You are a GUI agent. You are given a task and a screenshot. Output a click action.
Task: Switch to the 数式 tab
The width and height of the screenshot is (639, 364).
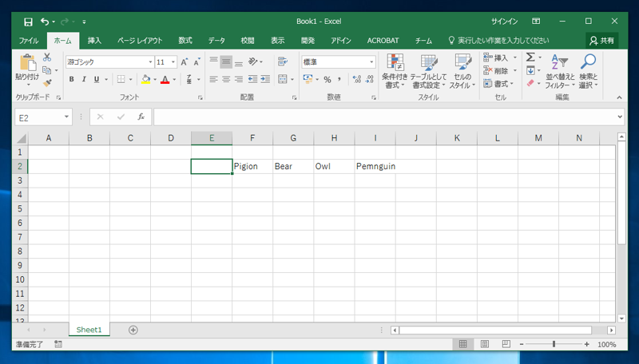(185, 41)
